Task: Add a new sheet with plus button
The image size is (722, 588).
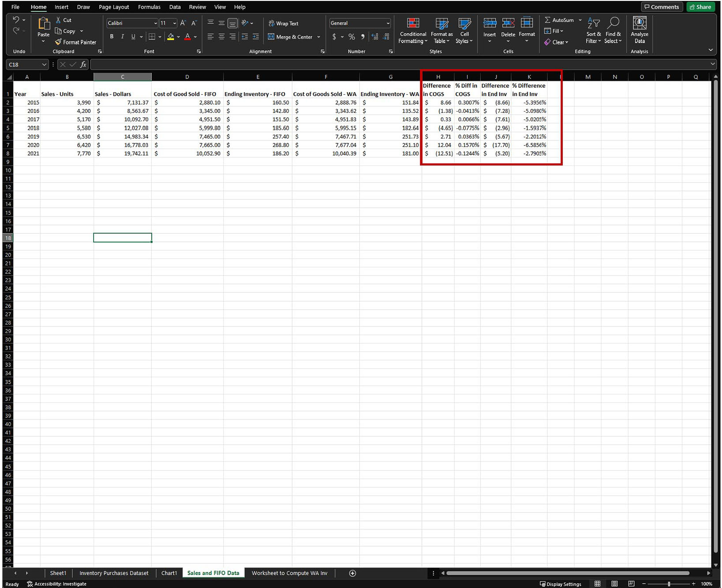Action: [352, 573]
